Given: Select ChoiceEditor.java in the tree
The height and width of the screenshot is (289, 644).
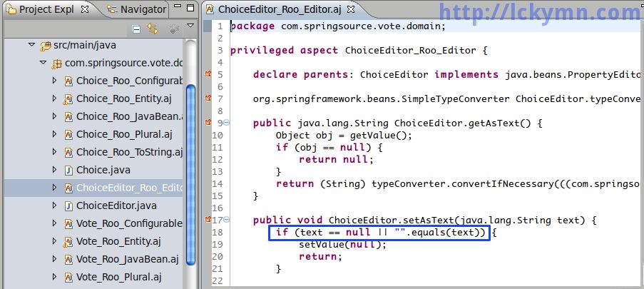Looking at the screenshot, I should [x=116, y=206].
